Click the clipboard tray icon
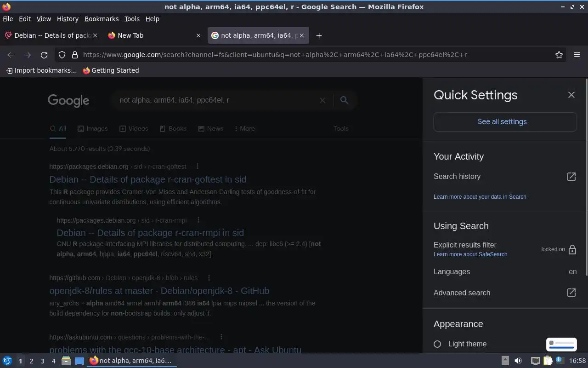The image size is (588, 368). coord(548,361)
